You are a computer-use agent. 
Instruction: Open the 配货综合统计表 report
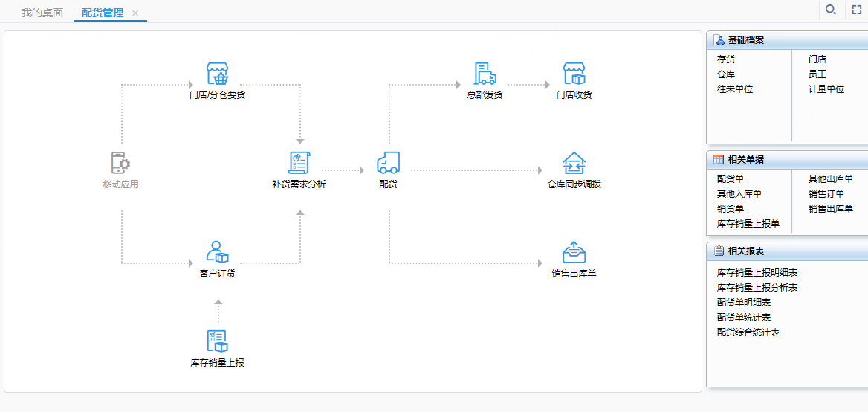(748, 332)
